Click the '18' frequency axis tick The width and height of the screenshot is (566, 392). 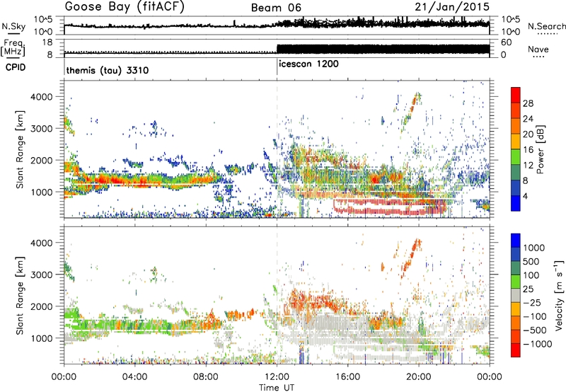pyautogui.click(x=47, y=42)
